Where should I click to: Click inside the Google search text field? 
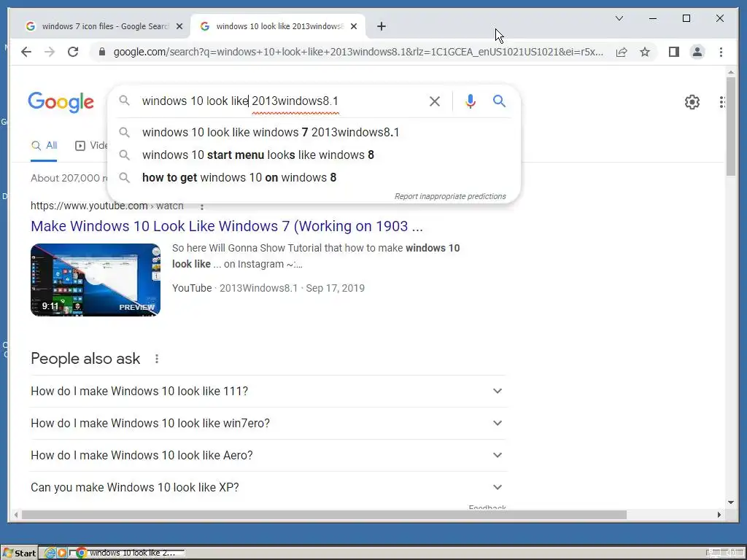pyautogui.click(x=281, y=101)
